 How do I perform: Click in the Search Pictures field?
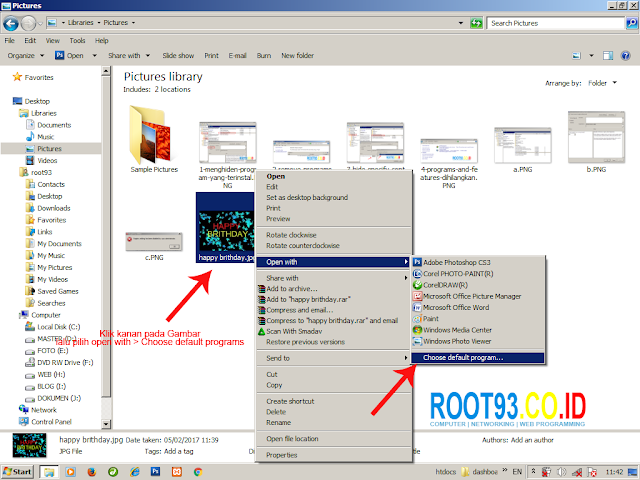tap(556, 23)
